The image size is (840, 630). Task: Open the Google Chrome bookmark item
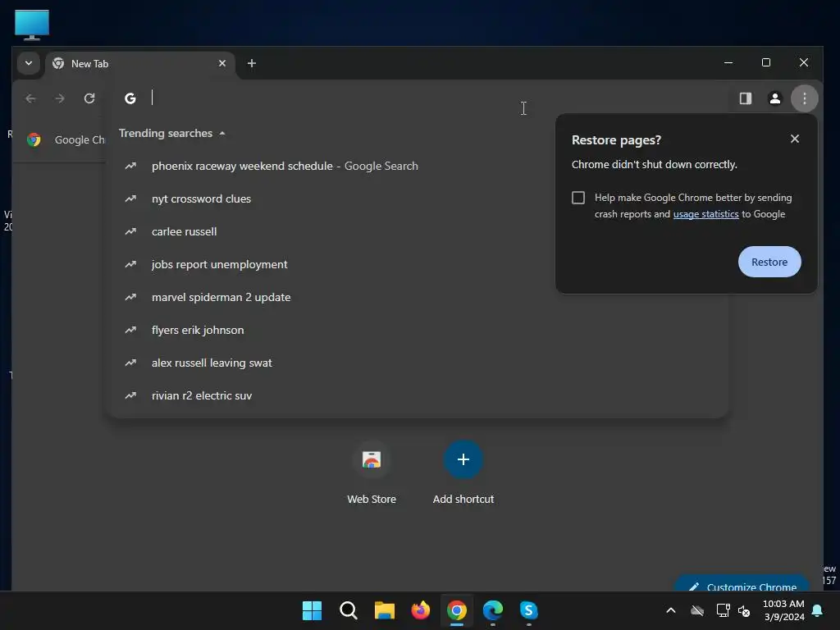pos(66,139)
